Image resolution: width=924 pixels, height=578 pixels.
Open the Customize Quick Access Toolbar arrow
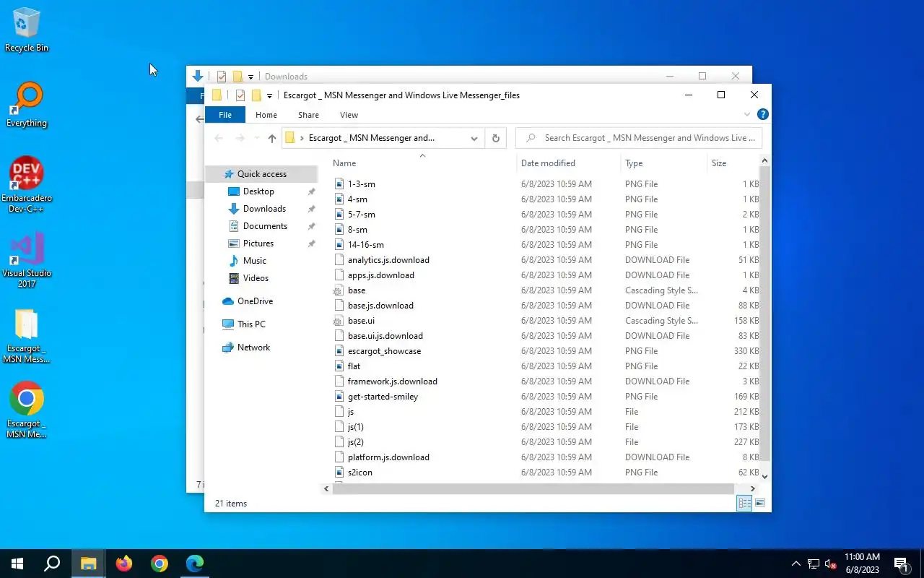tap(269, 95)
